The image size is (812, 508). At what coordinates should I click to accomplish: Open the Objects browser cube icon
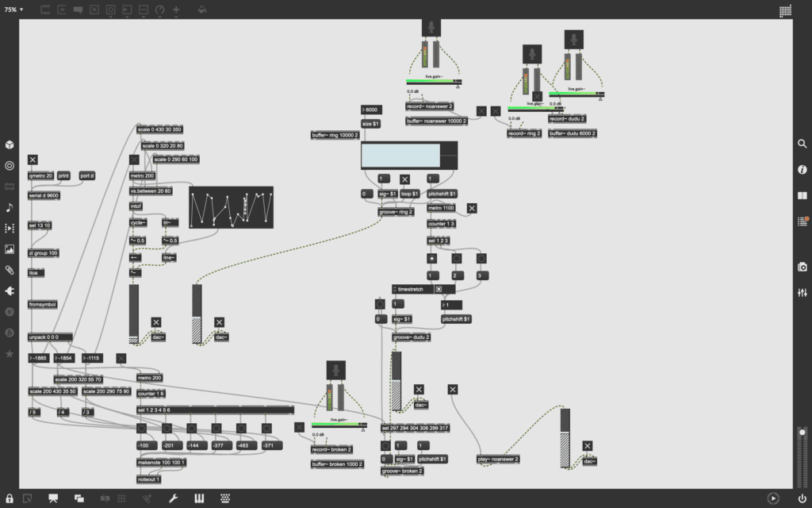(10, 144)
